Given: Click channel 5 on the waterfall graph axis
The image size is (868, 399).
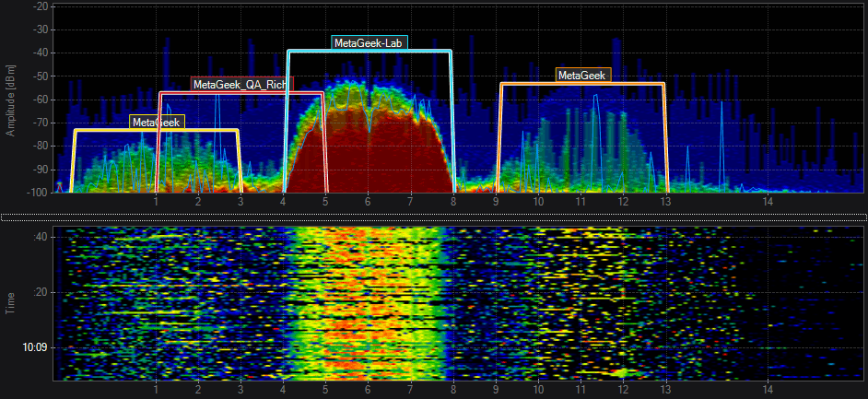Looking at the screenshot, I should 325,390.
